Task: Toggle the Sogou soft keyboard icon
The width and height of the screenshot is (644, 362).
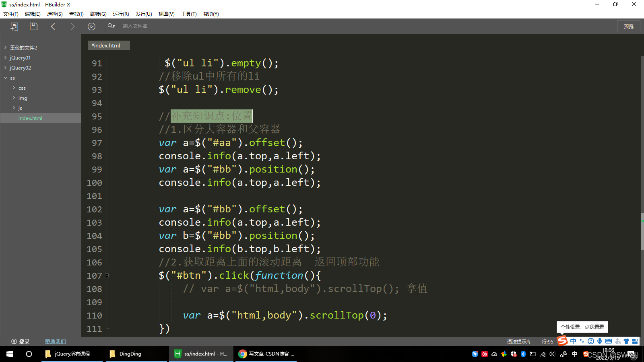Action: (608, 341)
